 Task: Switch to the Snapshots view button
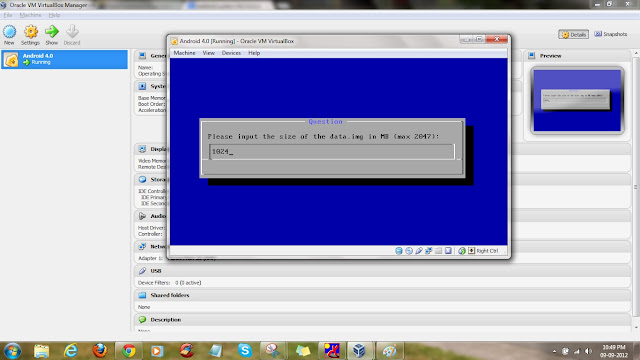coord(611,34)
